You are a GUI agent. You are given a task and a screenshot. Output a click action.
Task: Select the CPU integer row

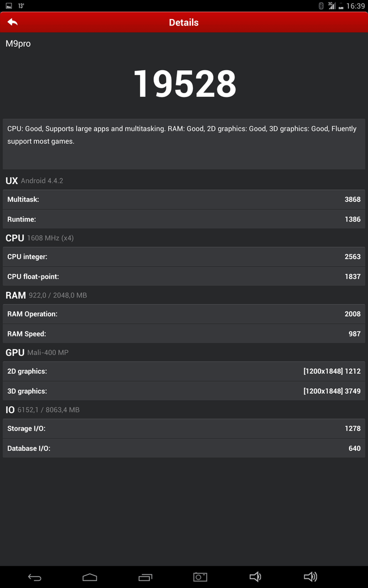click(184, 257)
